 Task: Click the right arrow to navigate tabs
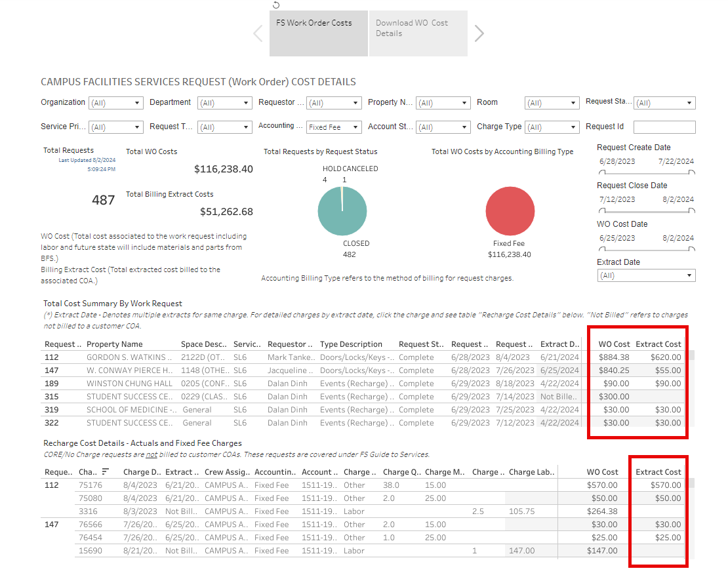pos(479,33)
